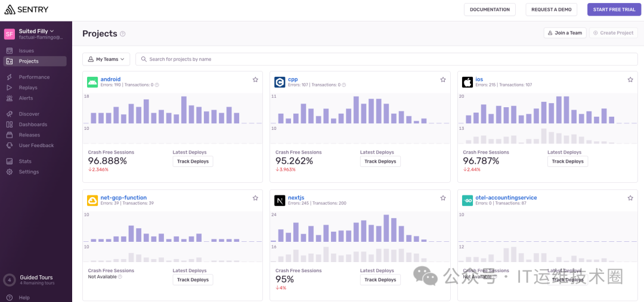Click the Stats bar chart icon
Viewport: 644px width, 302px height.
pos(10,161)
